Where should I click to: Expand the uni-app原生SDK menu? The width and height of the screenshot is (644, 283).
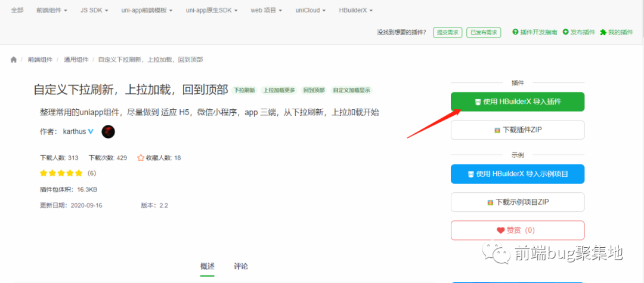click(212, 10)
